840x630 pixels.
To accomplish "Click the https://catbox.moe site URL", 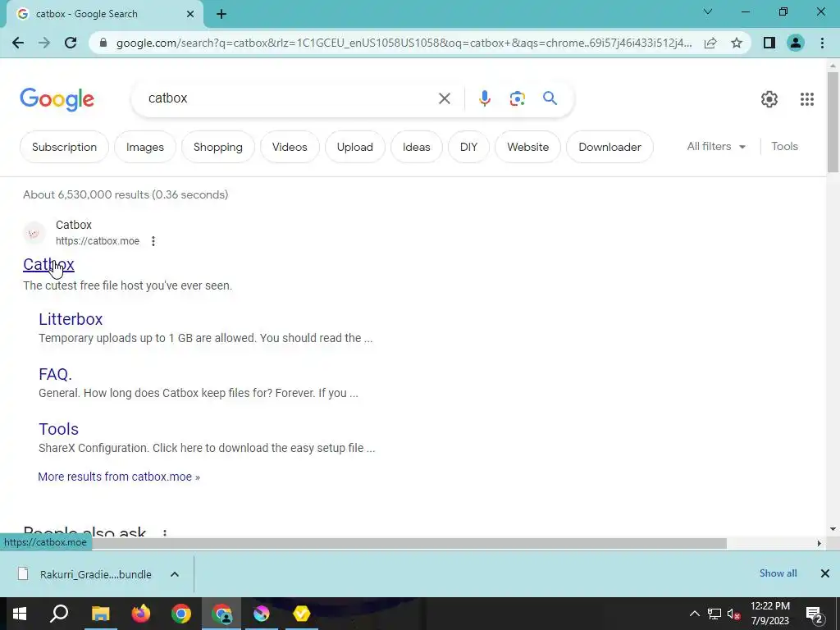I will tap(98, 241).
